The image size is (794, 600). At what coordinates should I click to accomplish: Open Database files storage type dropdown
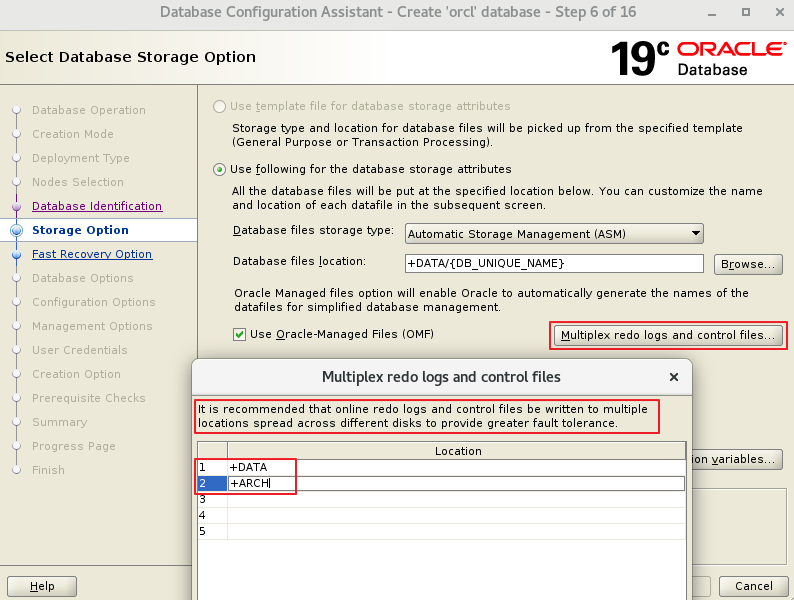click(554, 233)
